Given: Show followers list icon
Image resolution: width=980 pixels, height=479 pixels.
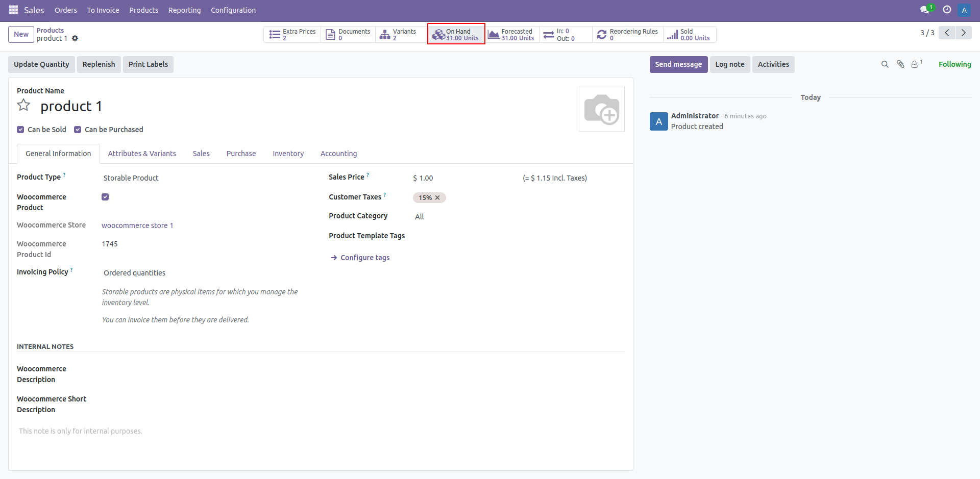Looking at the screenshot, I should (x=915, y=64).
